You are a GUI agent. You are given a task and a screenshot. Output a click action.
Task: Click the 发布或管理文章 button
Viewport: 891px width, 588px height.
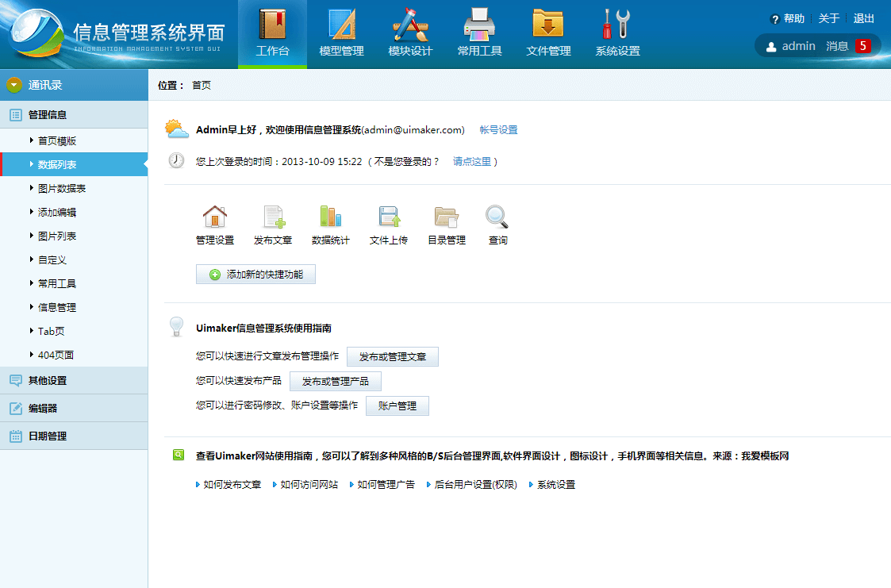coord(393,356)
